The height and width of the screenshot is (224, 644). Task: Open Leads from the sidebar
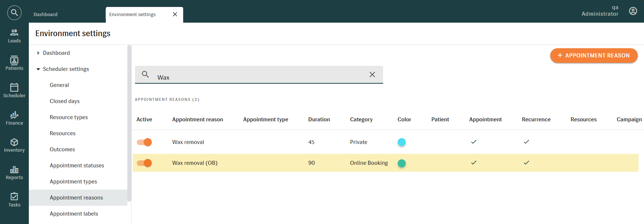pyautogui.click(x=14, y=36)
